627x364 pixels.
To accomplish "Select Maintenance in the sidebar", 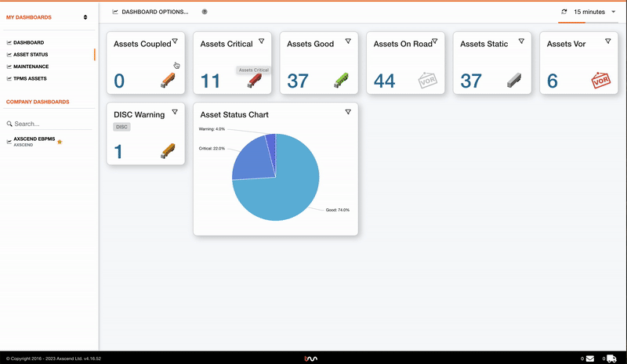I will [x=31, y=67].
